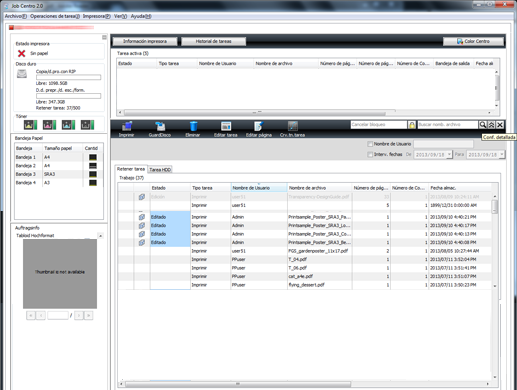Click edited job icon for Printsample_Poster_SRA3_Be row
The width and height of the screenshot is (517, 390).
pos(142,243)
